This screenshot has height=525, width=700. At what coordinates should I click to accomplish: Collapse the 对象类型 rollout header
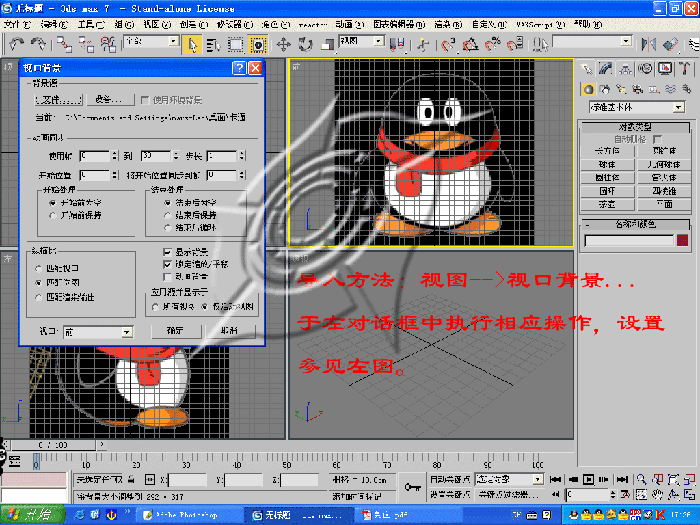click(x=635, y=127)
